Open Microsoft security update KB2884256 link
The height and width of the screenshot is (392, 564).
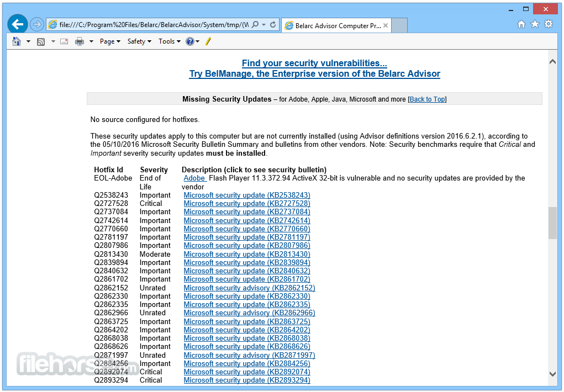click(x=247, y=364)
